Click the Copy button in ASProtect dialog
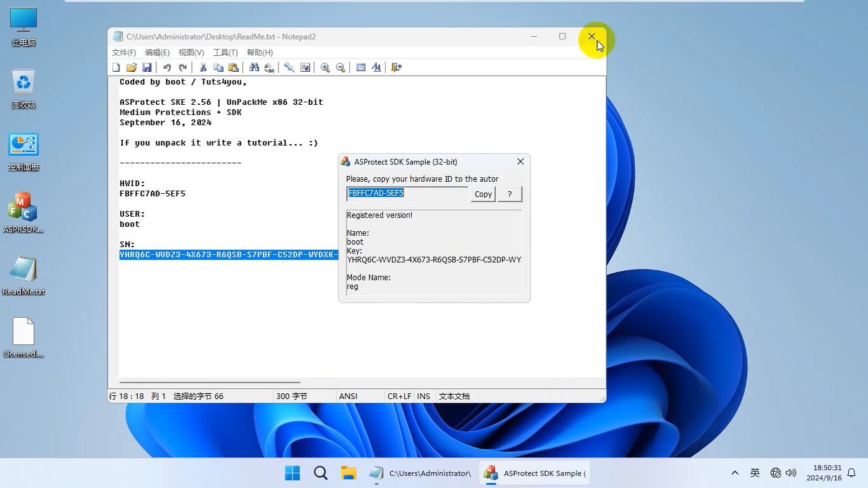Image resolution: width=868 pixels, height=488 pixels. (483, 194)
